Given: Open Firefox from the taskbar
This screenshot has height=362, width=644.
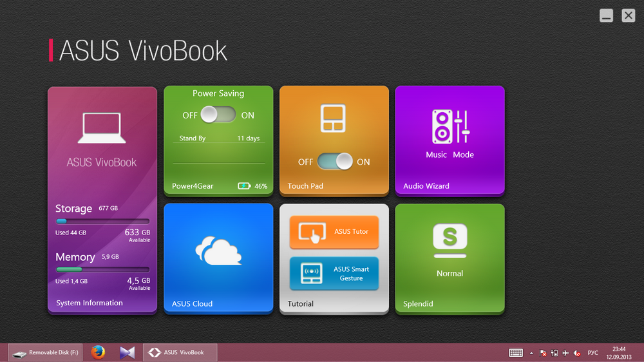Looking at the screenshot, I should pos(98,352).
